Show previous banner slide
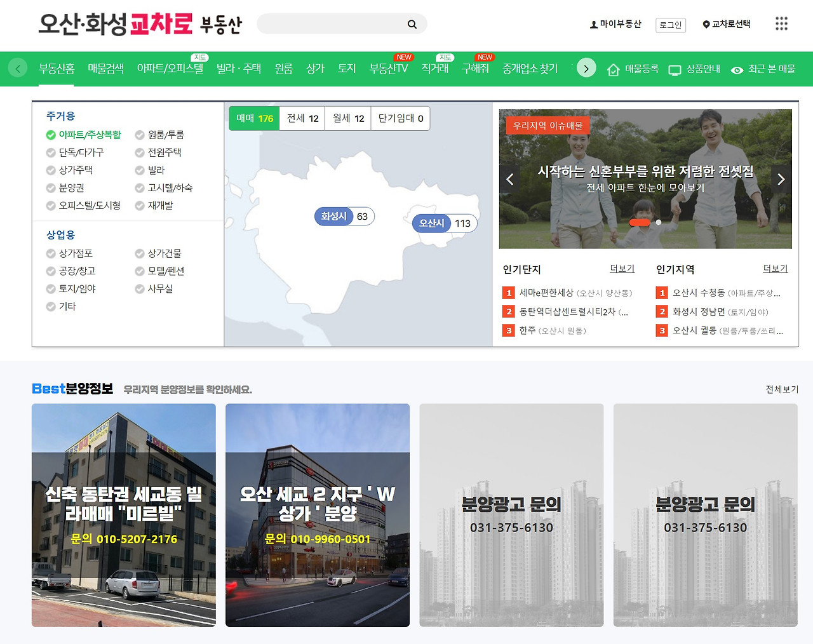Screen dimensions: 813x644 (x=509, y=179)
